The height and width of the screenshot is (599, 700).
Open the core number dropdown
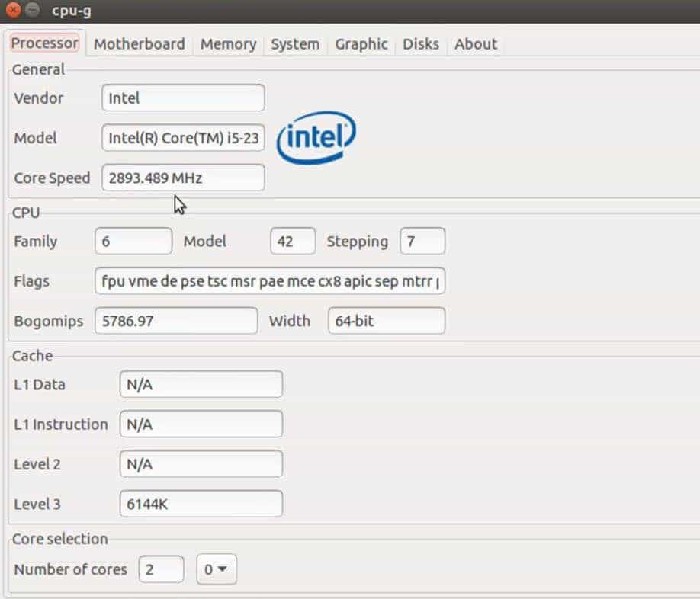click(x=217, y=569)
